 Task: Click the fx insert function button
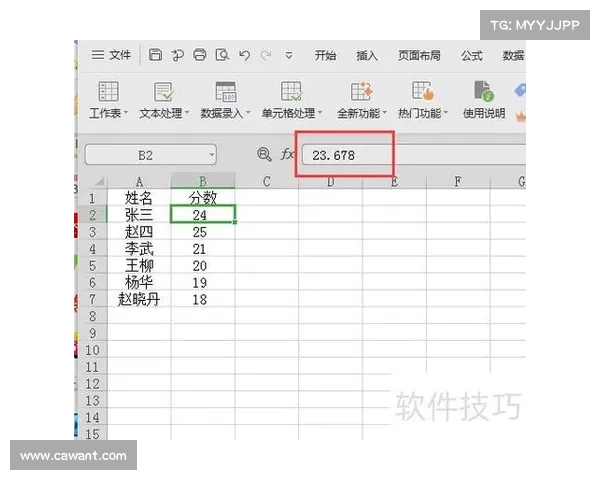pos(287,155)
